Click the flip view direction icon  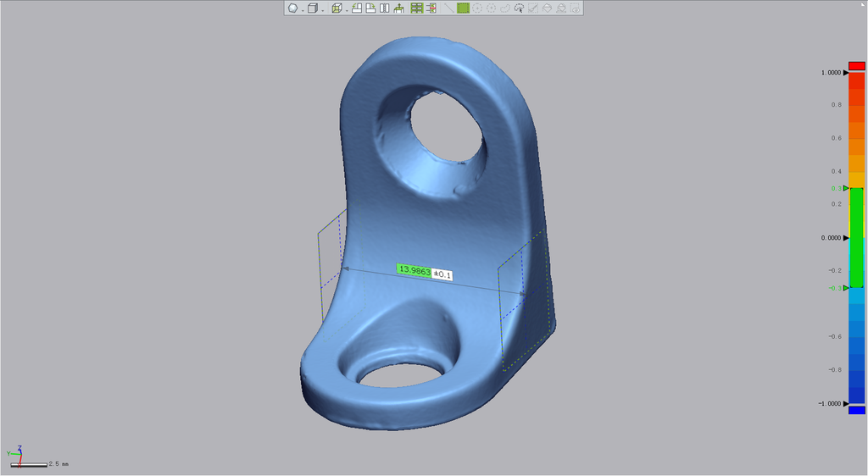(384, 8)
